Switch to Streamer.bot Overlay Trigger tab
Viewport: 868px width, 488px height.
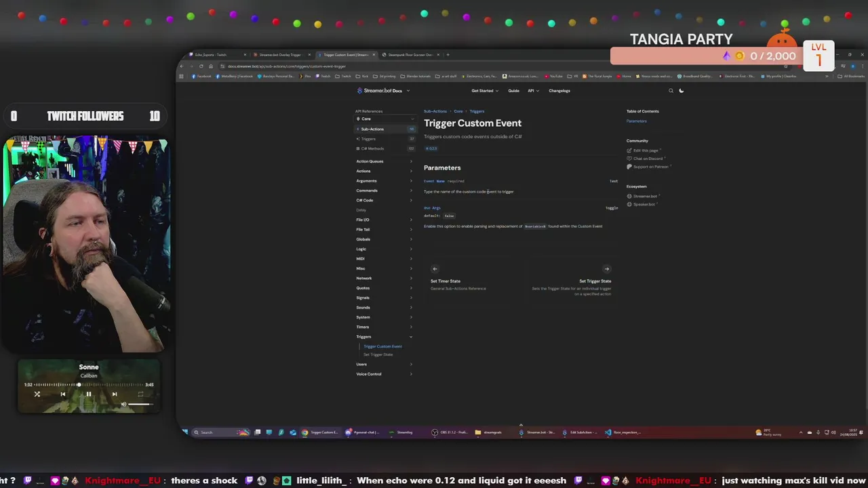[280, 55]
